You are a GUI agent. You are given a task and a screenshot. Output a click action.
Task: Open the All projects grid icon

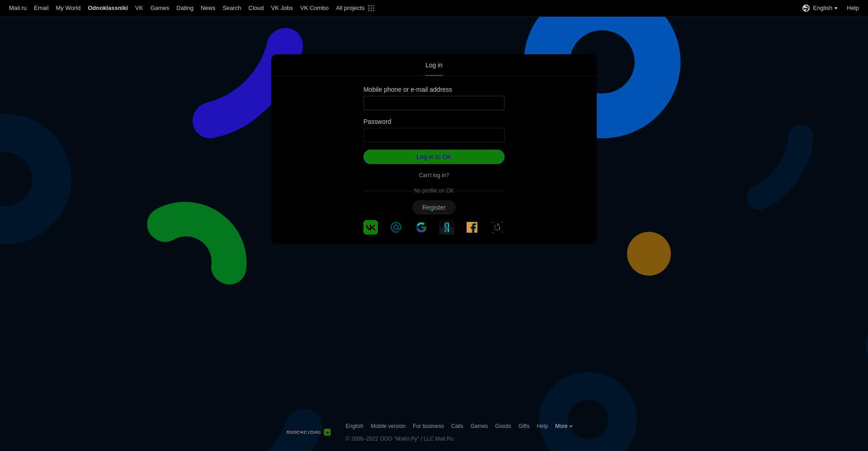(x=371, y=8)
